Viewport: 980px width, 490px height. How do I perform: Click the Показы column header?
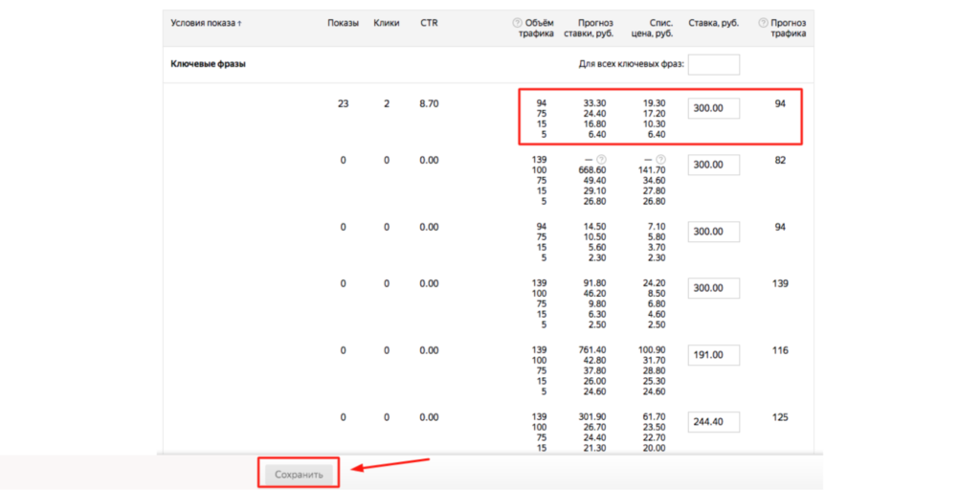[343, 22]
